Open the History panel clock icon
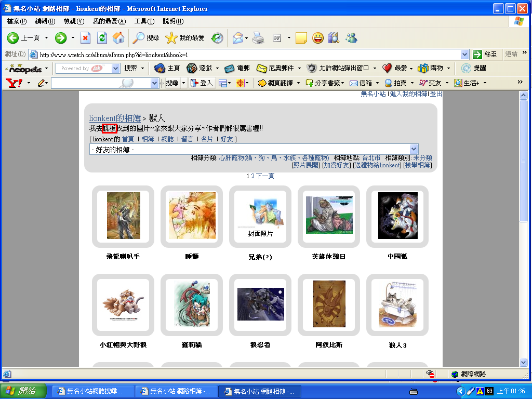This screenshot has height=399, width=532. point(217,38)
